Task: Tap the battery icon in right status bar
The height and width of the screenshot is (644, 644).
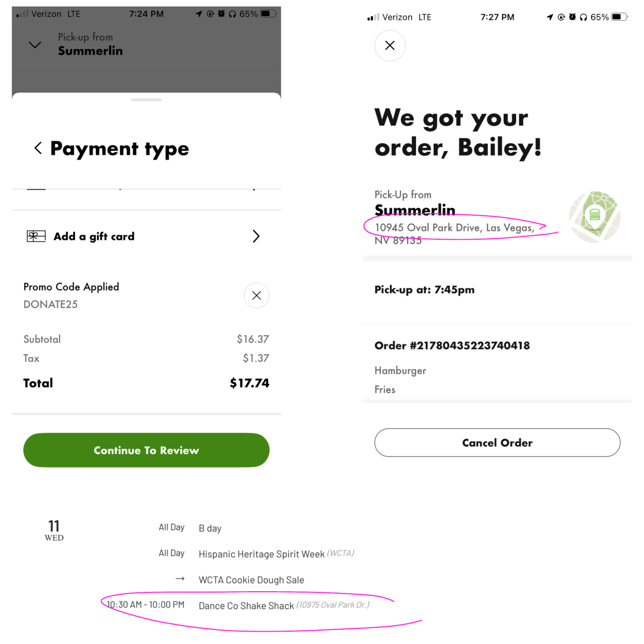Action: [619, 17]
